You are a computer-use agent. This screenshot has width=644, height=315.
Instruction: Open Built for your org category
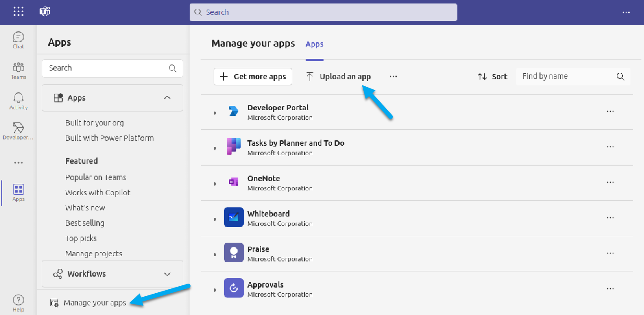click(x=95, y=123)
